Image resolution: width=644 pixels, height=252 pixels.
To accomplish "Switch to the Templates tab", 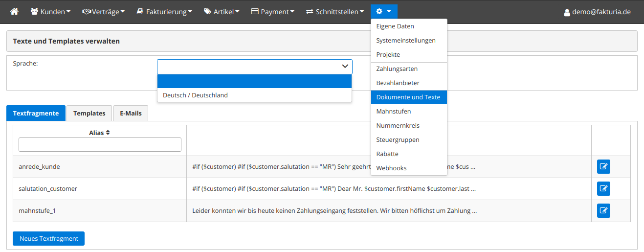I will tap(89, 113).
